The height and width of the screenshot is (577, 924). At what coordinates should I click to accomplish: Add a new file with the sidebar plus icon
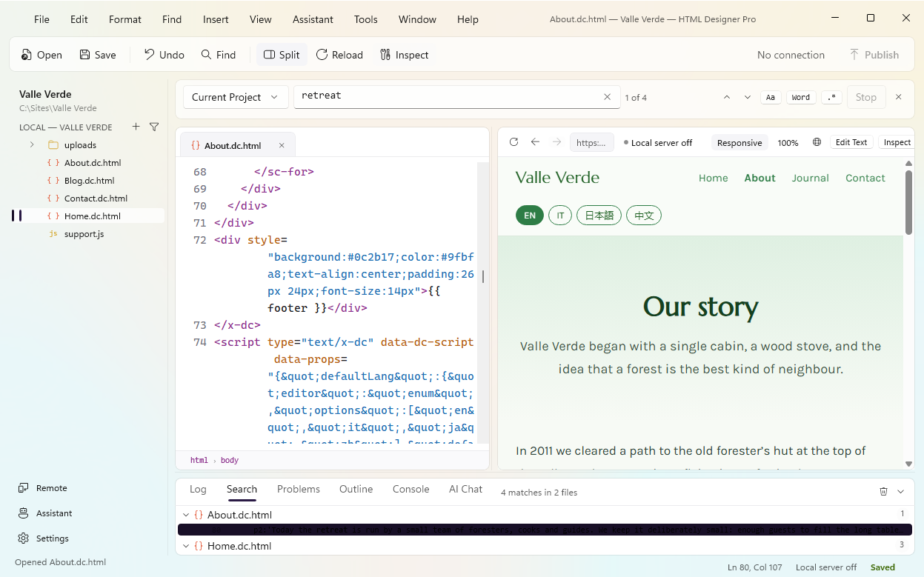pos(136,127)
